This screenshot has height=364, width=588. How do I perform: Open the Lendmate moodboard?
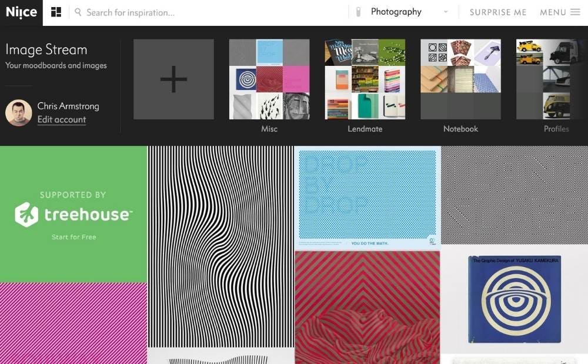(x=365, y=79)
